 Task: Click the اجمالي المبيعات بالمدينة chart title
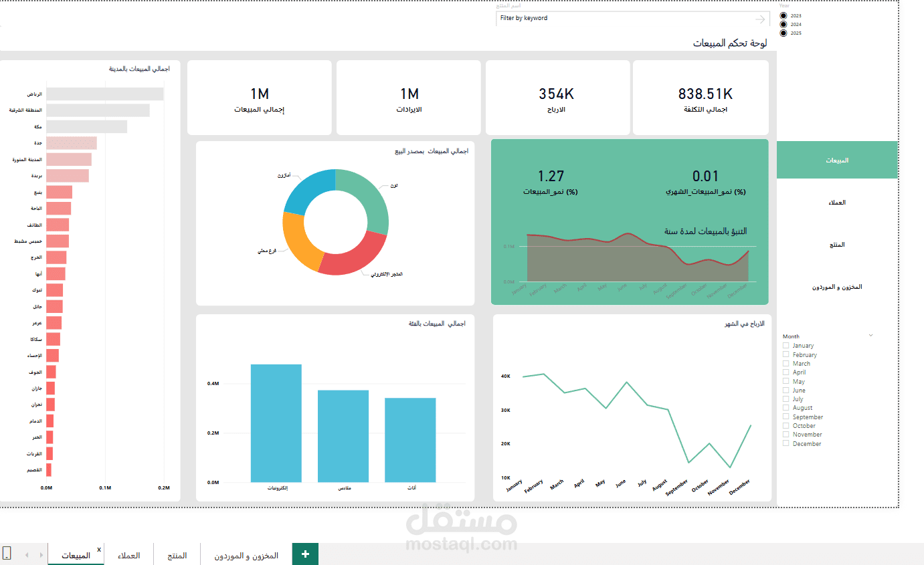coord(139,69)
